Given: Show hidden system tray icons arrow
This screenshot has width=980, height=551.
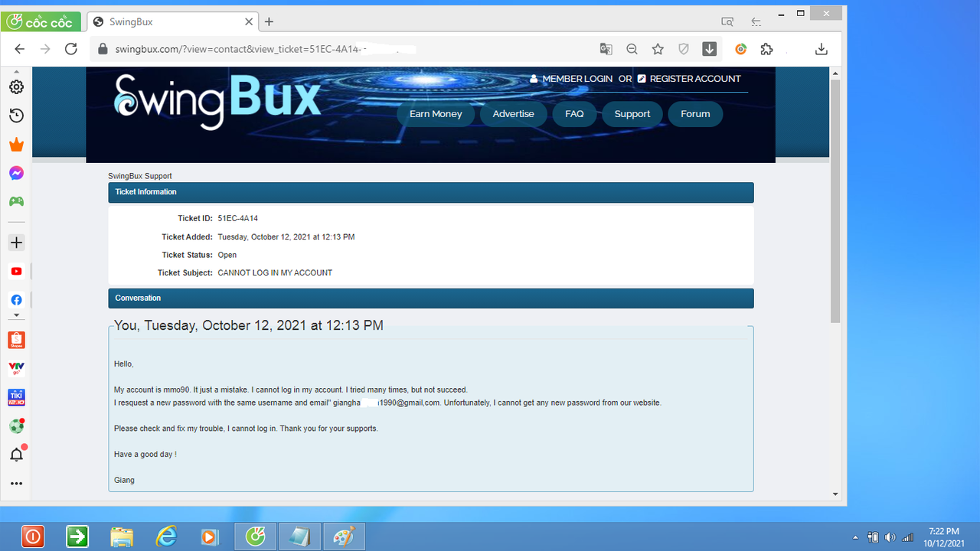Looking at the screenshot, I should (855, 537).
